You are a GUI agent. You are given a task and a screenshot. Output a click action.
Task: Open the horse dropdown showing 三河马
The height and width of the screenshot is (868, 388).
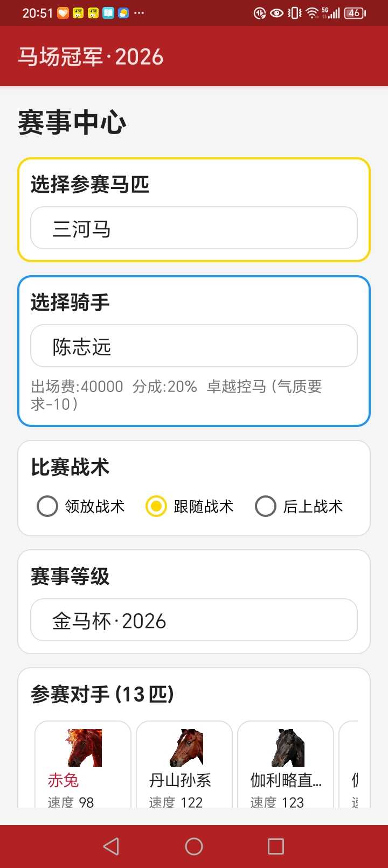(194, 228)
